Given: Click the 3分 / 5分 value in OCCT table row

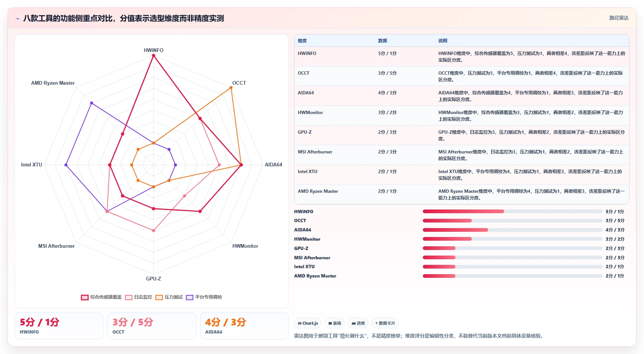Looking at the screenshot, I should tap(387, 73).
